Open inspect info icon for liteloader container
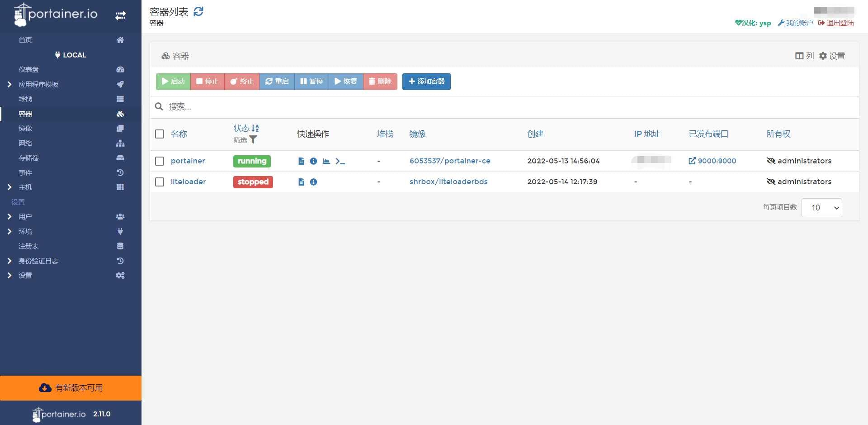This screenshot has width=868, height=425. 313,182
